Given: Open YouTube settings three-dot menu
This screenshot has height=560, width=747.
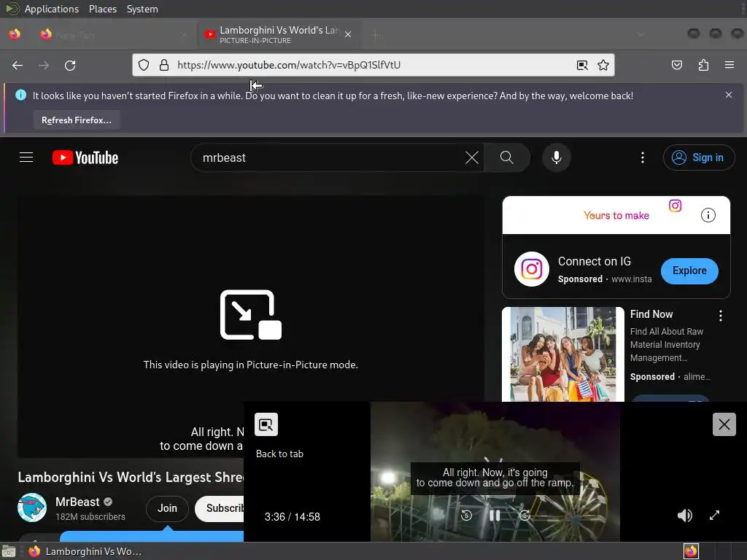Looking at the screenshot, I should (642, 157).
